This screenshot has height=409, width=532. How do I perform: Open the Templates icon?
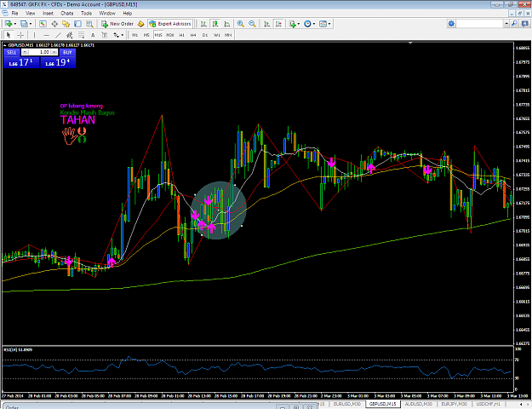pos(323,24)
